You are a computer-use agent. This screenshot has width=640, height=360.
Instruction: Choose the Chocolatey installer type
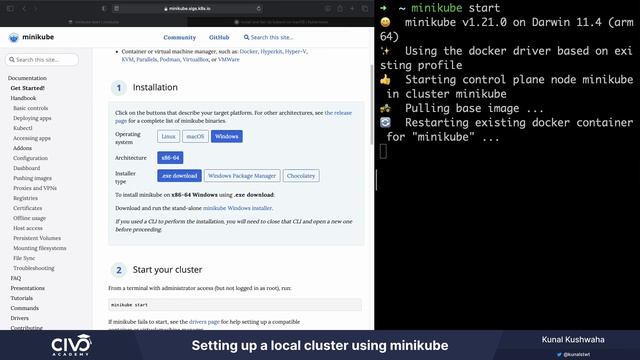click(301, 176)
